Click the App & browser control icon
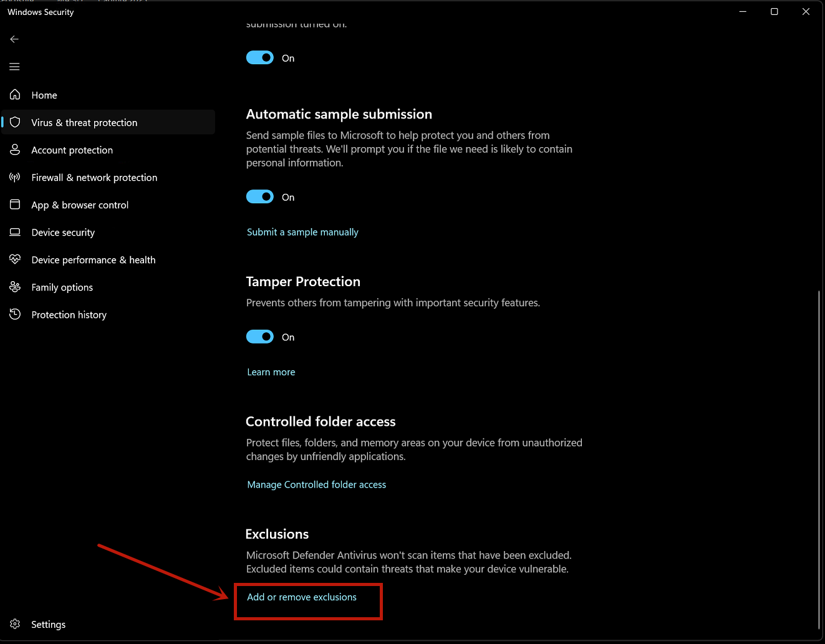Screen dimensions: 825x644 pos(15,204)
